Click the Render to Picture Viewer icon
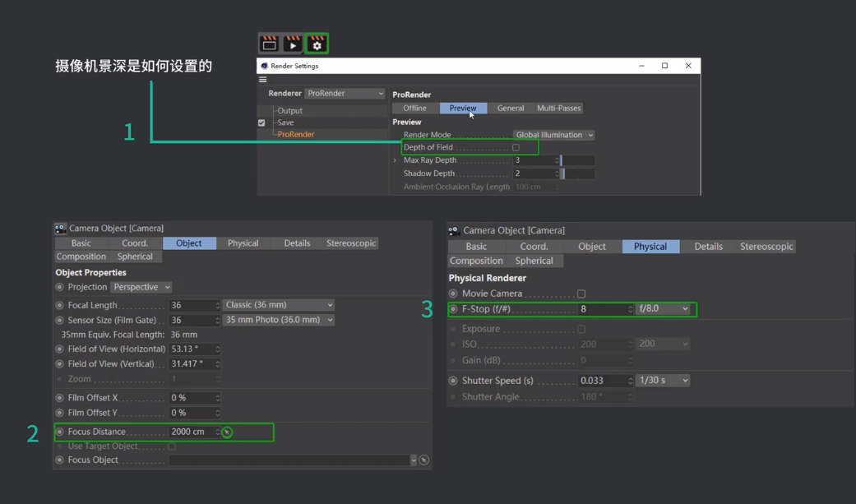 [293, 44]
